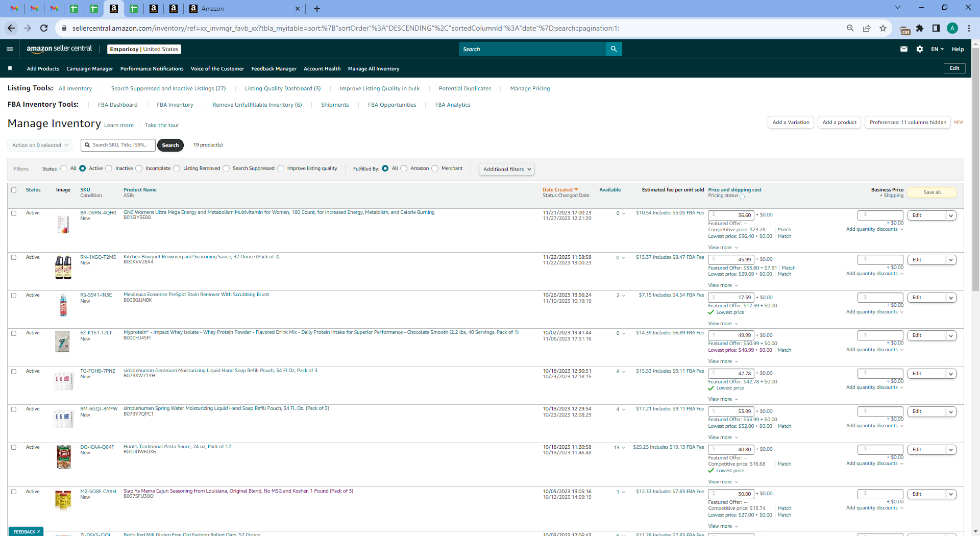Image resolution: width=980 pixels, height=536 pixels.
Task: Click the share page icon in the address bar
Action: (x=866, y=28)
